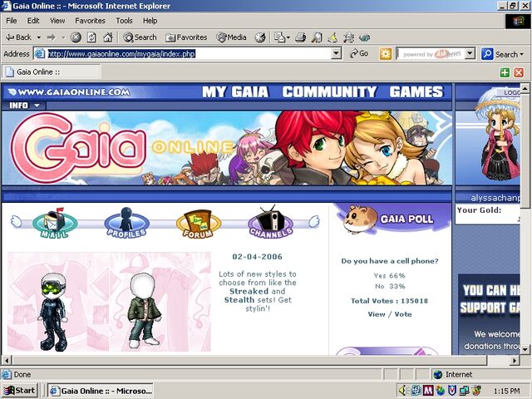Click the www.gaiaonline.com header link

coord(69,92)
